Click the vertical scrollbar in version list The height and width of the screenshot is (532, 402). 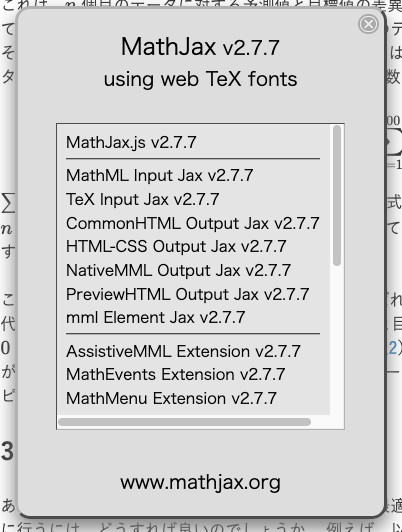pos(337,195)
